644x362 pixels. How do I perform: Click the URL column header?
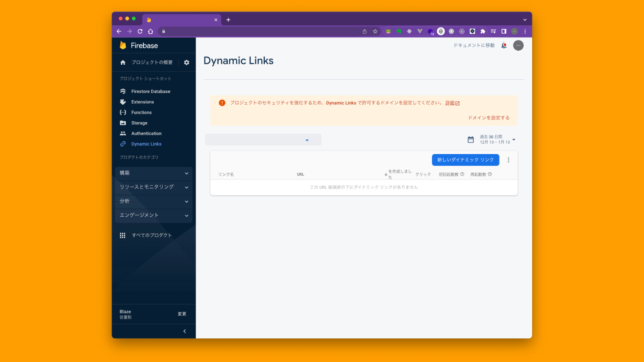click(x=301, y=175)
